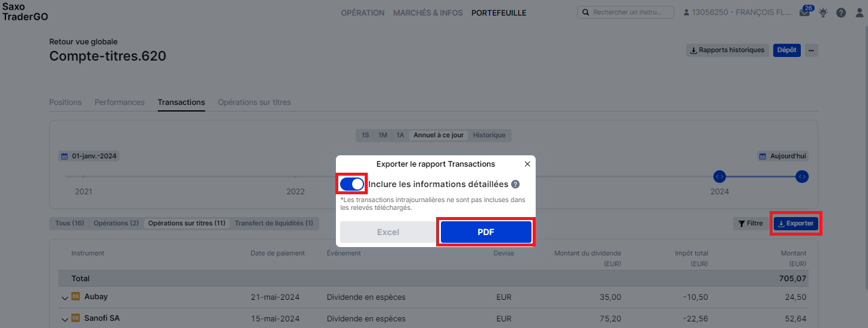Open the Filtre filter options
Screen dimensions: 868x328
coord(750,224)
